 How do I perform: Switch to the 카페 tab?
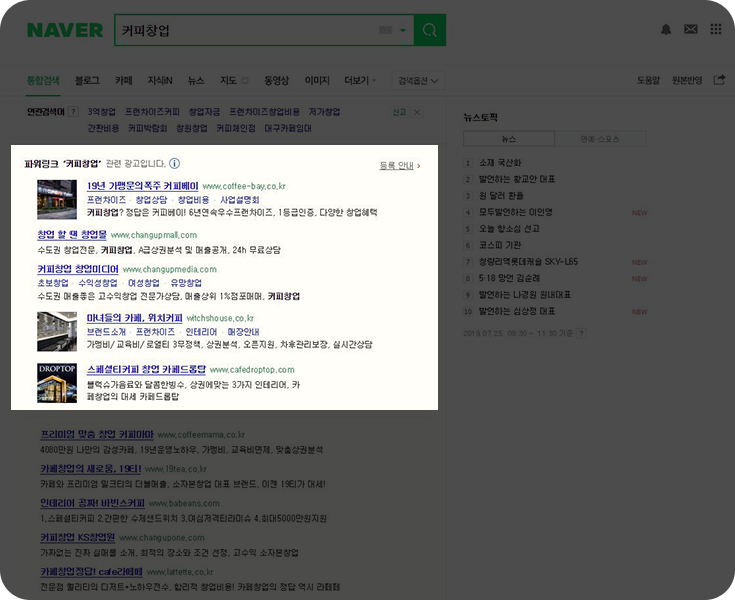pos(124,81)
